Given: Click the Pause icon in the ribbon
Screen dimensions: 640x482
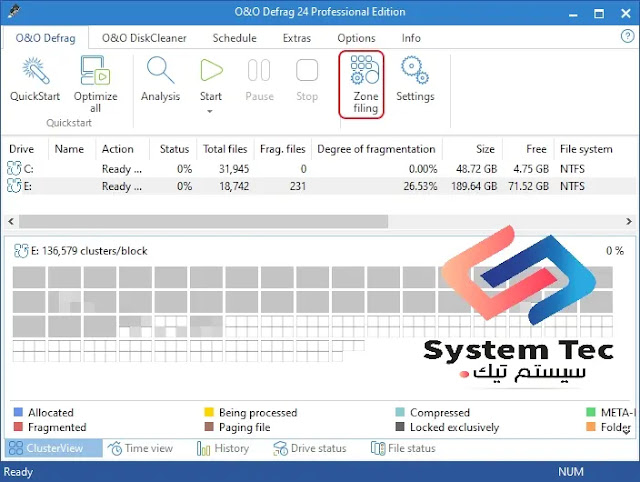Looking at the screenshot, I should (x=259, y=70).
